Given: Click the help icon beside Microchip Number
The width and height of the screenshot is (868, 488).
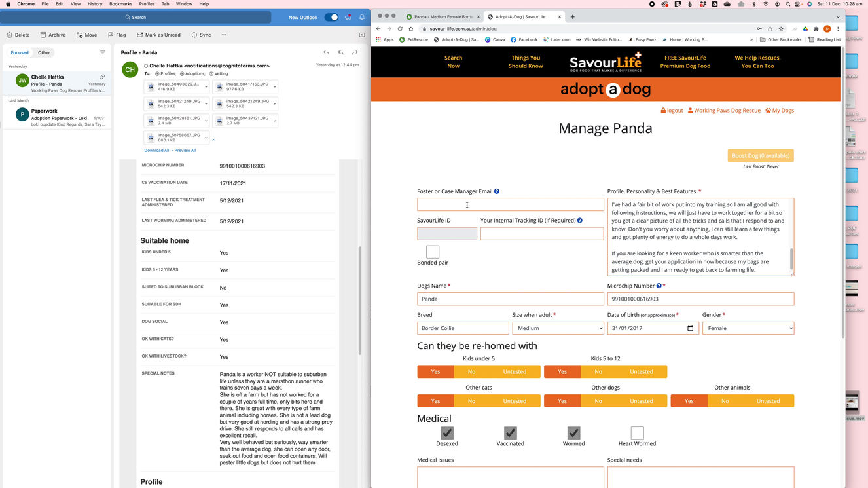Looking at the screenshot, I should pyautogui.click(x=659, y=286).
